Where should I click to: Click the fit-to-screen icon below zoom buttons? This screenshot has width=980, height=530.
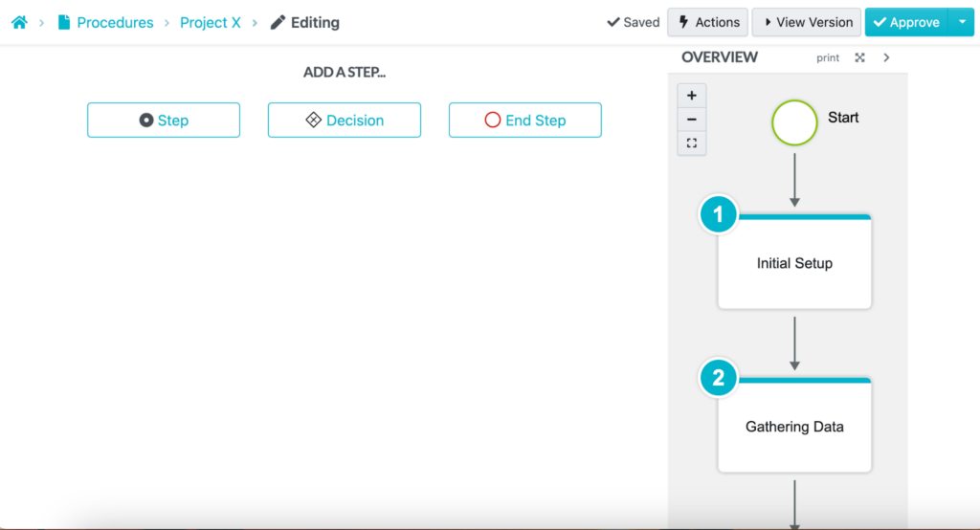(692, 144)
